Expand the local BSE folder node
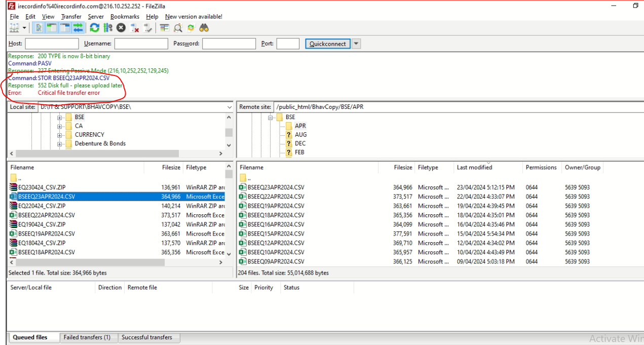644x345 pixels. point(59,117)
